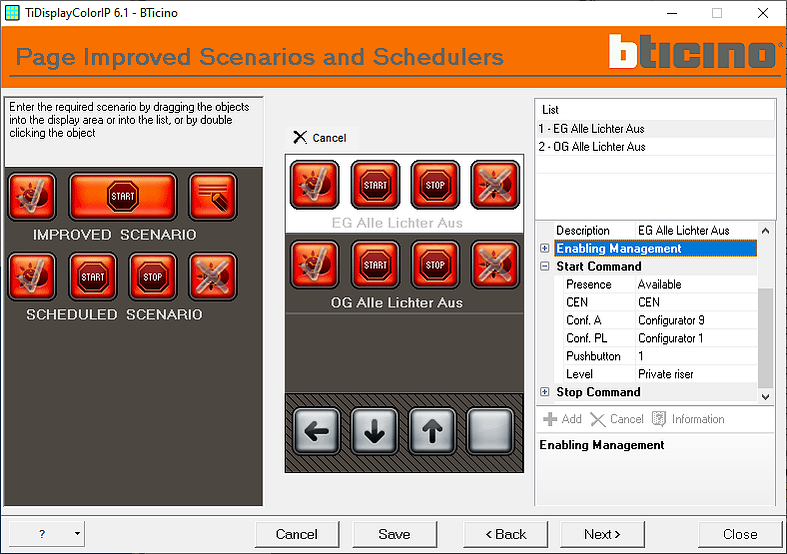The height and width of the screenshot is (554, 787).
Task: Click disable icon of EG Alle Lichter Aus
Action: 495,185
